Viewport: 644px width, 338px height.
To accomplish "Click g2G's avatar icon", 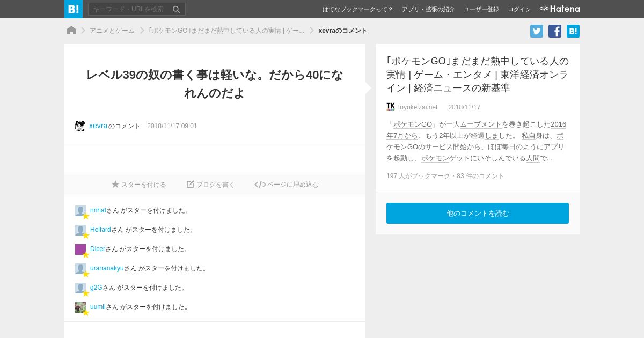I will (x=80, y=288).
